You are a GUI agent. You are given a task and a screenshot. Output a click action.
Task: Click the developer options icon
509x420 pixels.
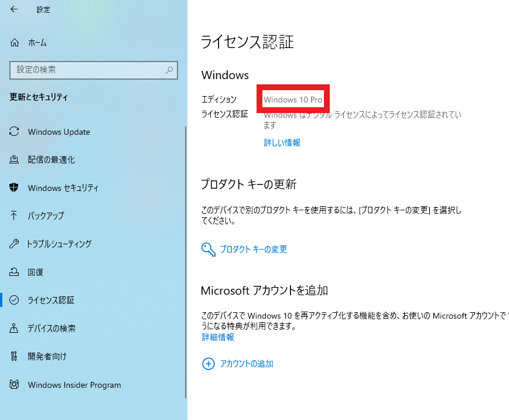click(15, 356)
